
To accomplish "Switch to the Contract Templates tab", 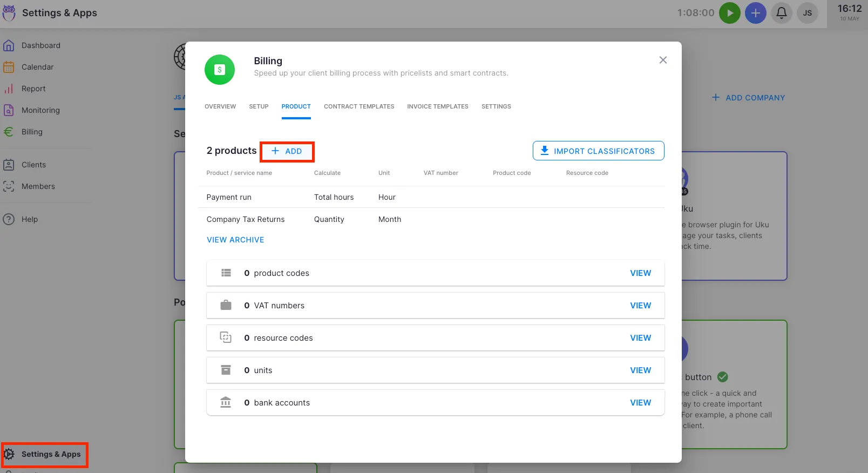I will tap(359, 106).
